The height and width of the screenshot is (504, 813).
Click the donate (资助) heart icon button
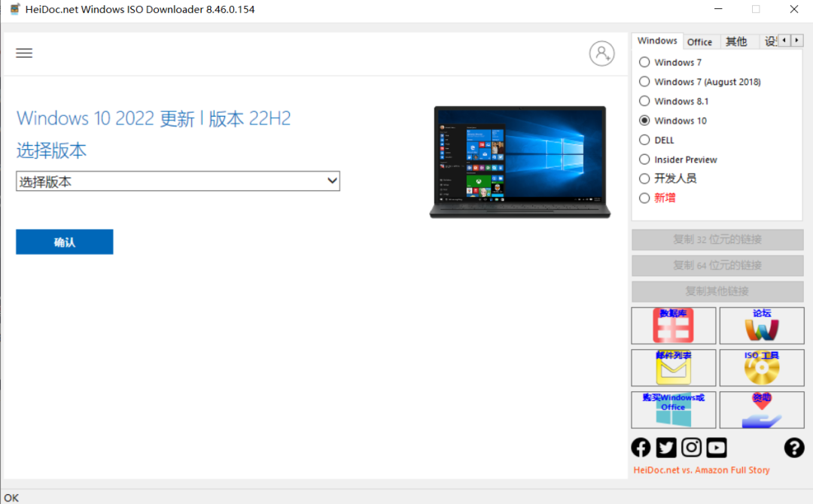762,410
